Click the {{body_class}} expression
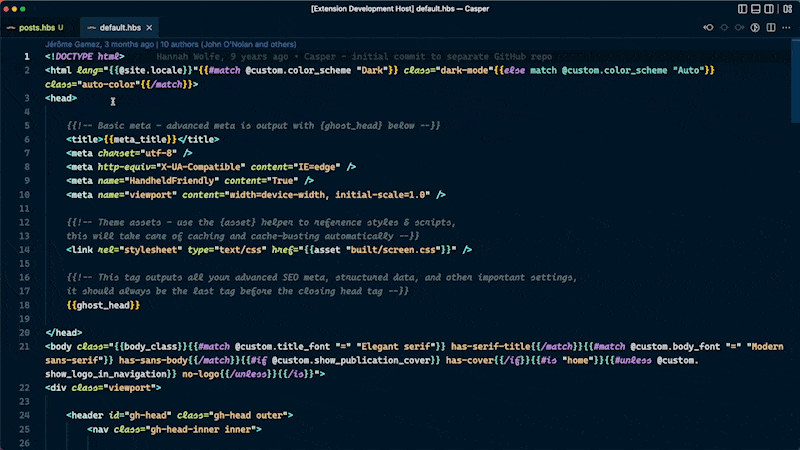Screen dimensions: 800x450 pos(153,346)
